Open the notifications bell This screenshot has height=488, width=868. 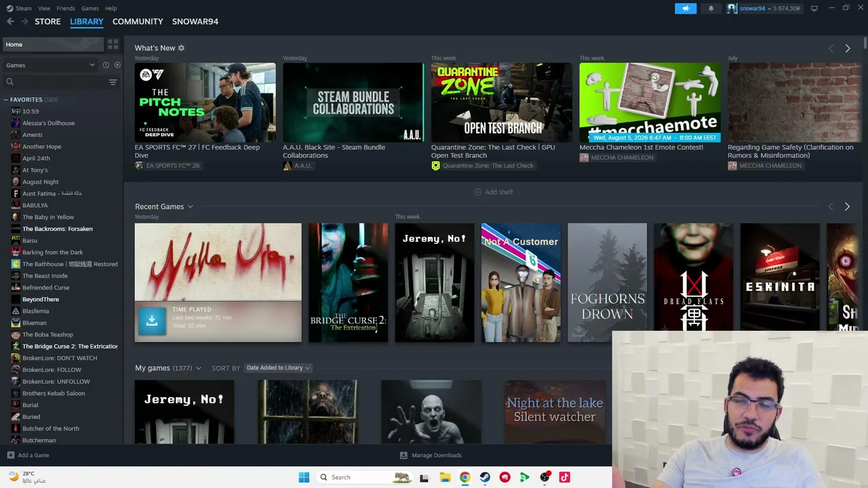(711, 8)
